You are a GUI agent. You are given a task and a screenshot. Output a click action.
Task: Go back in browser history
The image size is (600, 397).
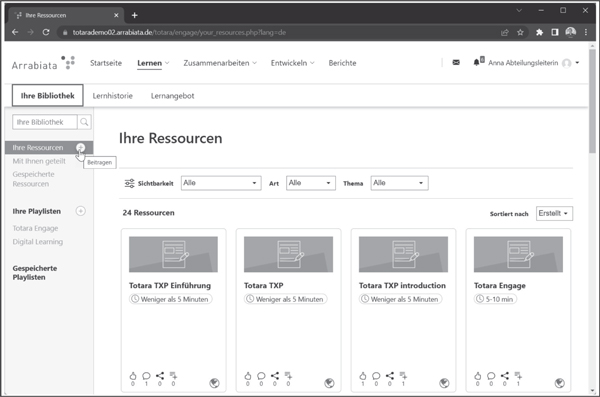15,32
